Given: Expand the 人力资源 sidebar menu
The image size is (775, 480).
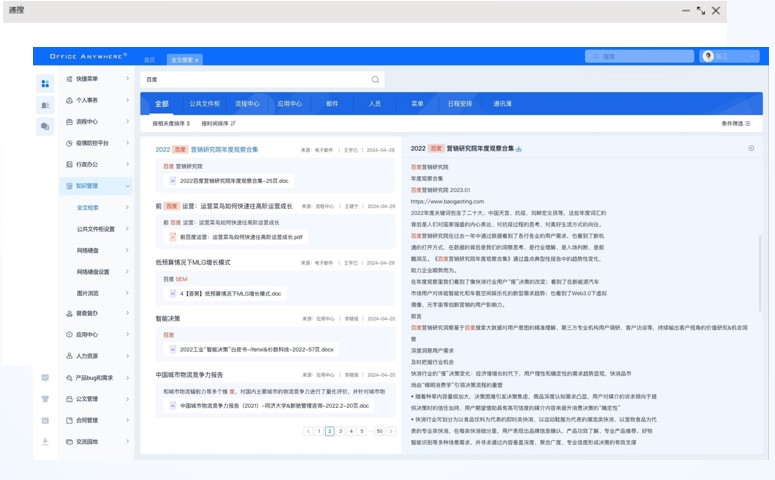Looking at the screenshot, I should coord(128,356).
